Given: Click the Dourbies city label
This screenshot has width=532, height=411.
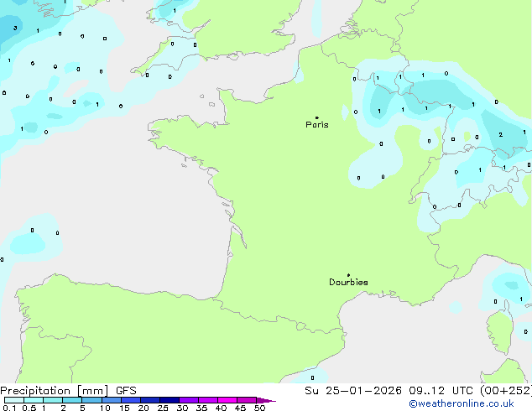Looking at the screenshot, I should click(x=348, y=282).
